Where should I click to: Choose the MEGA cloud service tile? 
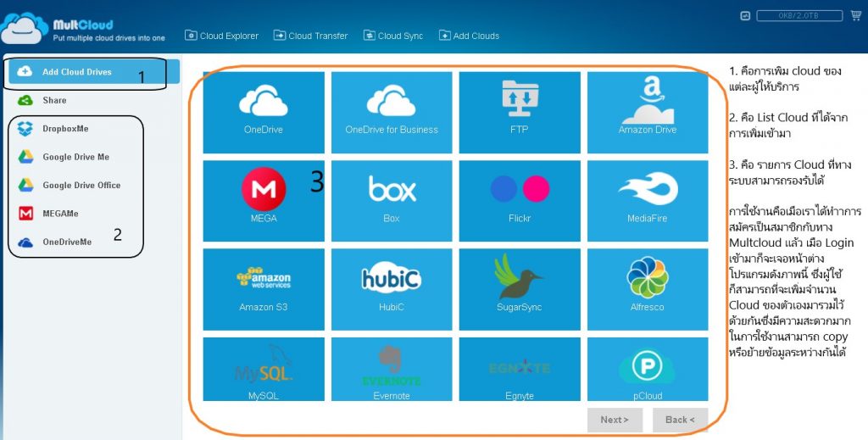pyautogui.click(x=264, y=201)
